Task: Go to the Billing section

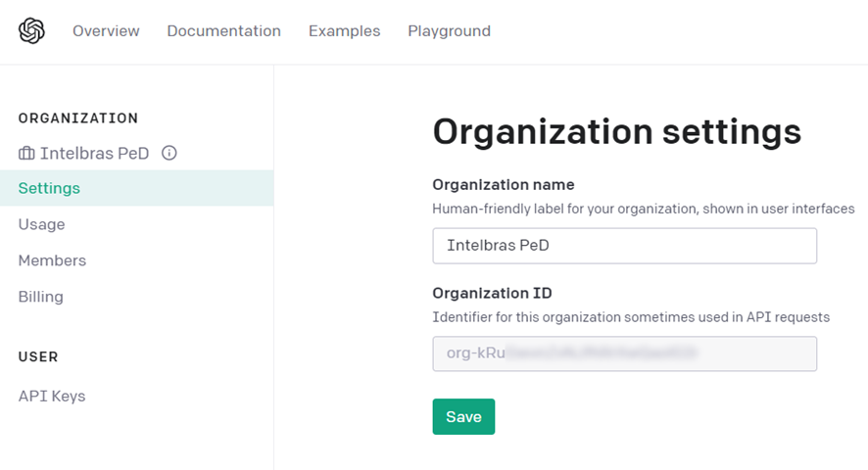Action: tap(40, 297)
